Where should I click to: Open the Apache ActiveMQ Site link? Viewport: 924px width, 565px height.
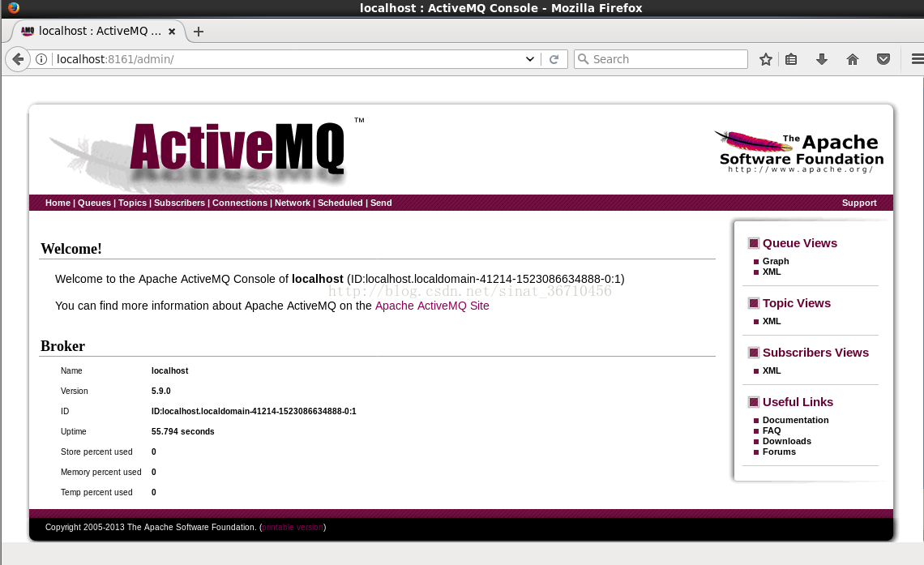point(432,306)
